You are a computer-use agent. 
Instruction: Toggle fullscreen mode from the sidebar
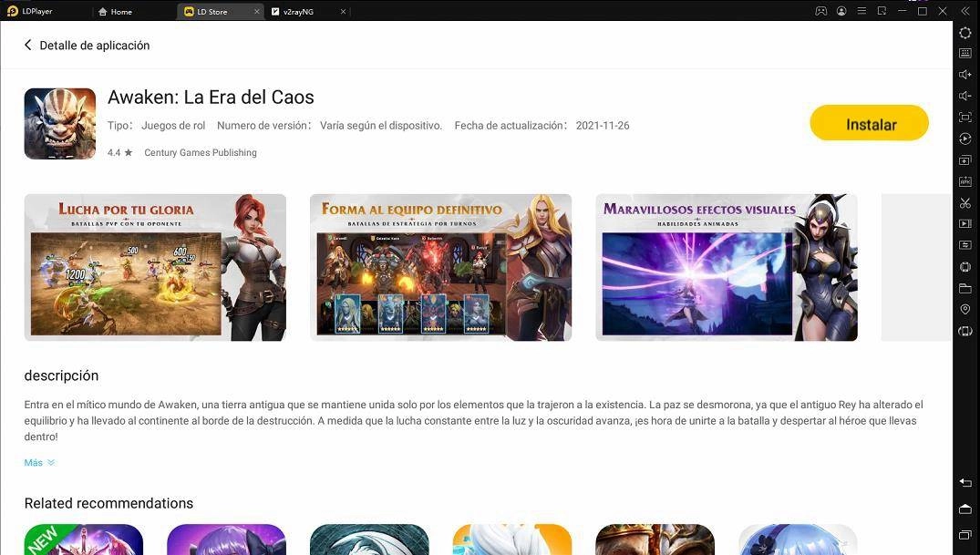coord(965,117)
